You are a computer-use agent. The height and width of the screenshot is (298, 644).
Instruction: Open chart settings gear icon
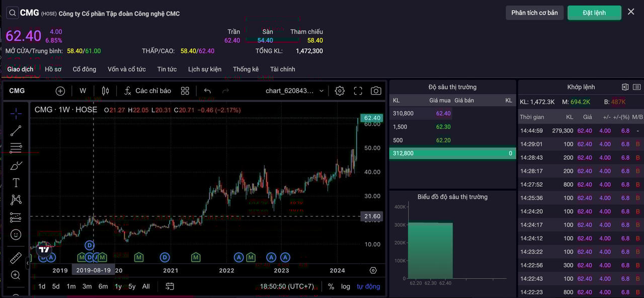[340, 91]
